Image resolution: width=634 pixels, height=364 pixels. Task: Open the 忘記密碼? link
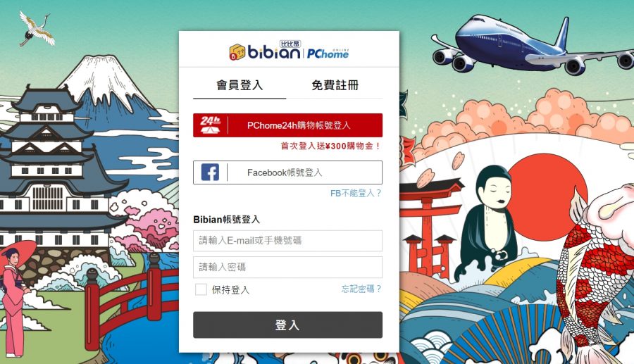point(361,289)
